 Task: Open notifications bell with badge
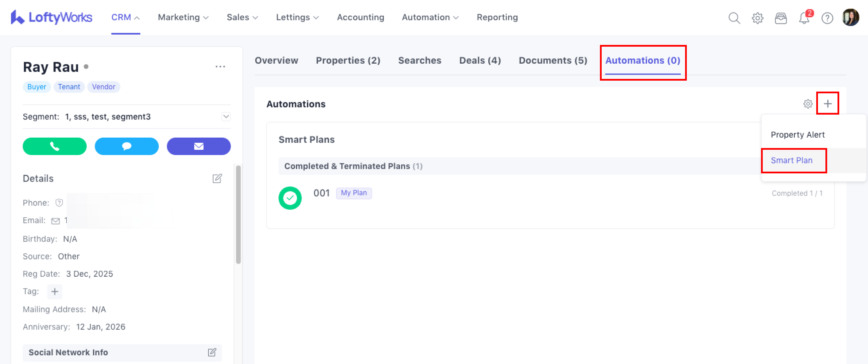[804, 18]
